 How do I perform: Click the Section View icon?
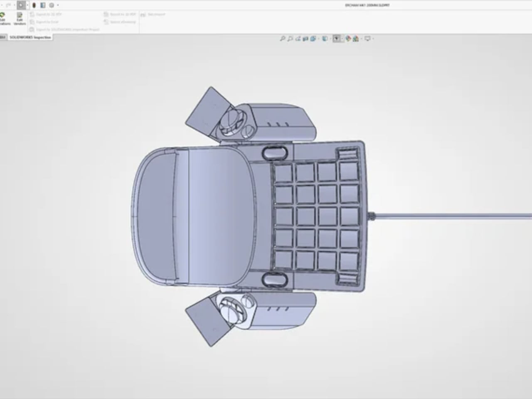(x=305, y=39)
